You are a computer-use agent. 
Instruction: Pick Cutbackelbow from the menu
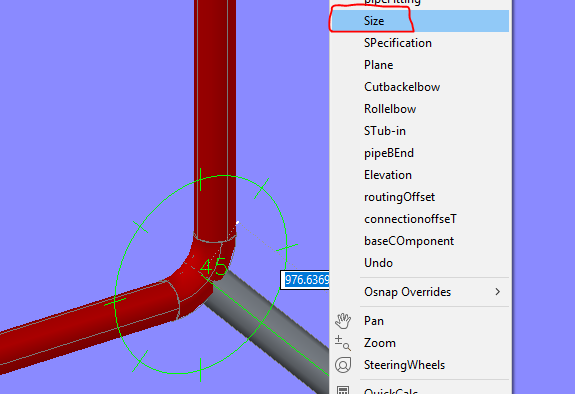click(419, 87)
